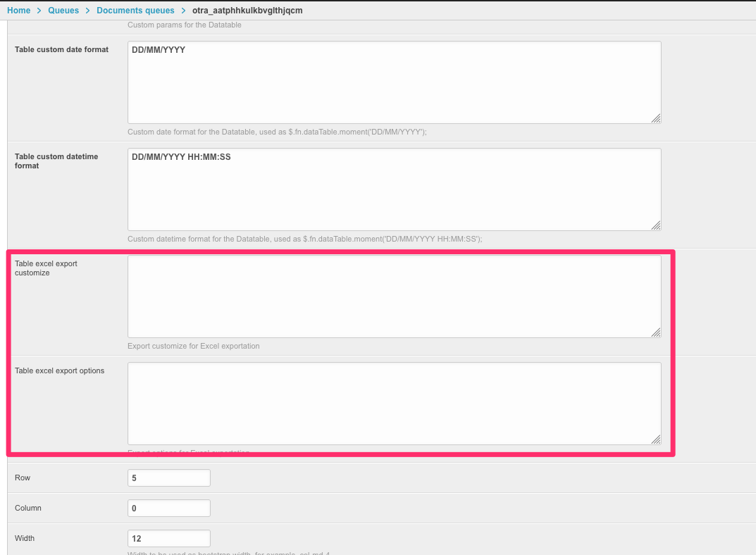Click resize grip of excel export options textarea
756x555 pixels.
coord(656,439)
